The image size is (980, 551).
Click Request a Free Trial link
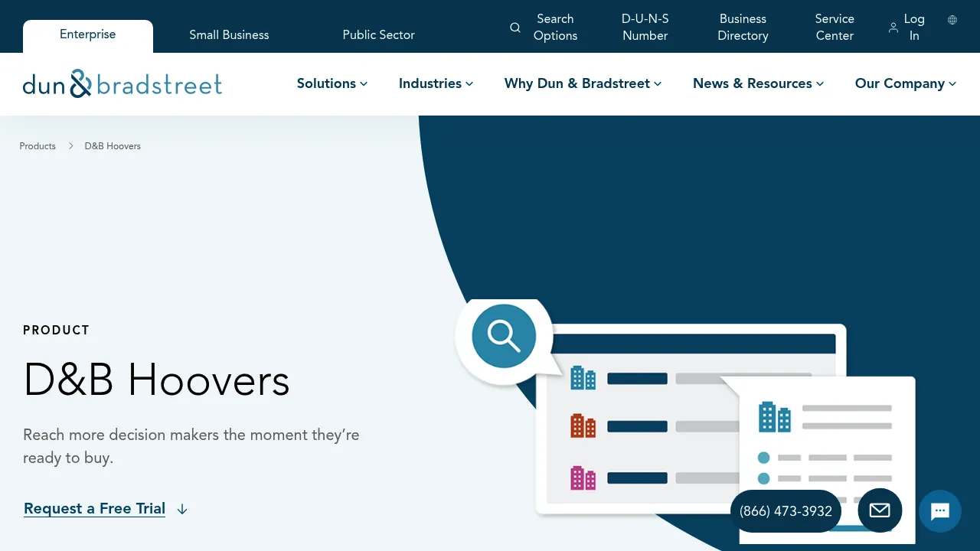pos(95,509)
